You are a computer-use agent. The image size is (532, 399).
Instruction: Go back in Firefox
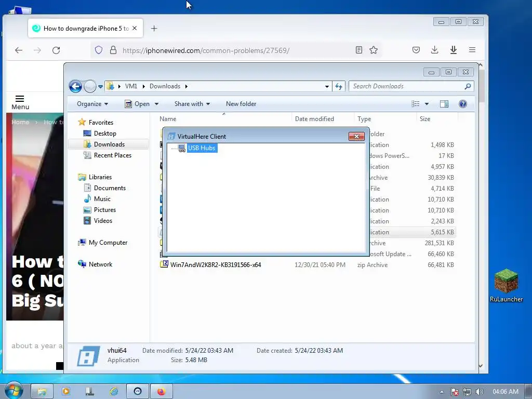point(19,50)
